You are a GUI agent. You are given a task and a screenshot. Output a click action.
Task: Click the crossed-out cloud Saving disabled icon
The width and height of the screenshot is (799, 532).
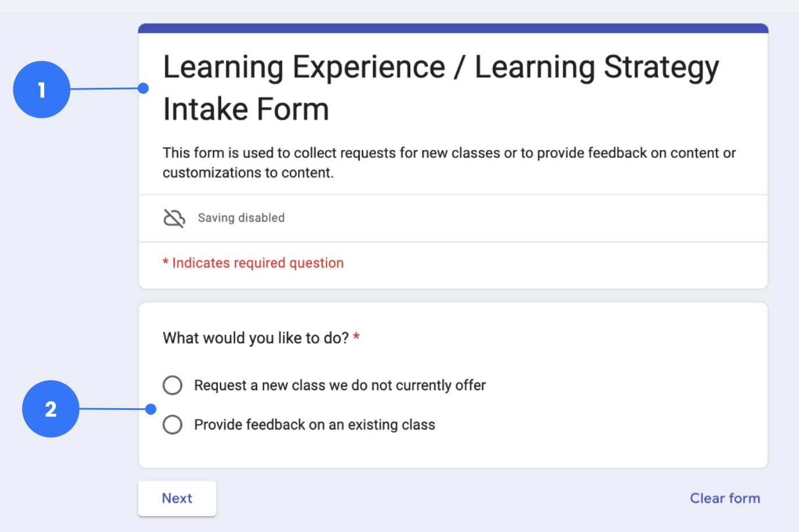(x=174, y=218)
